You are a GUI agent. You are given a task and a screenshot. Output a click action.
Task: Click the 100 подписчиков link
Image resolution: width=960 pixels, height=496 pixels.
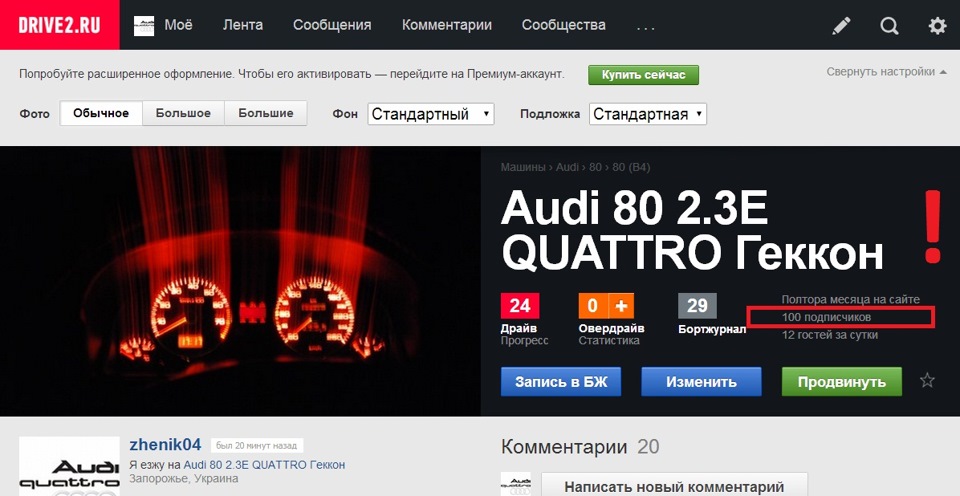point(826,317)
